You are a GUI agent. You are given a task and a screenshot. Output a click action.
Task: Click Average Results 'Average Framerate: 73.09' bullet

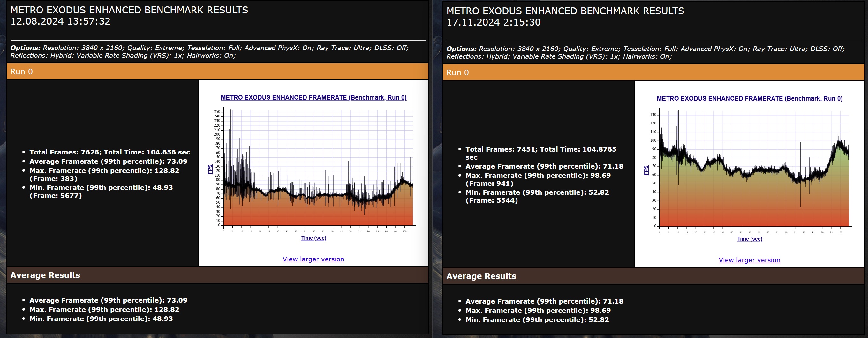pos(108,300)
